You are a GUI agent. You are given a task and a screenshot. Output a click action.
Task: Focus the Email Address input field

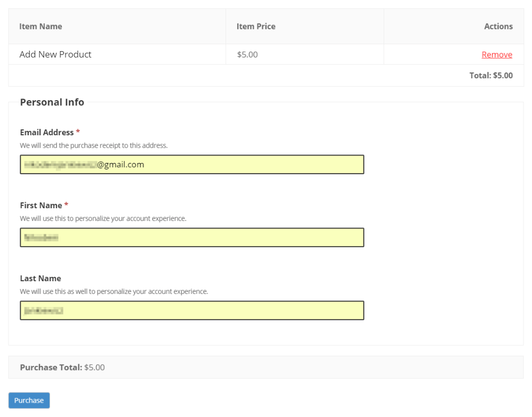[x=192, y=165]
